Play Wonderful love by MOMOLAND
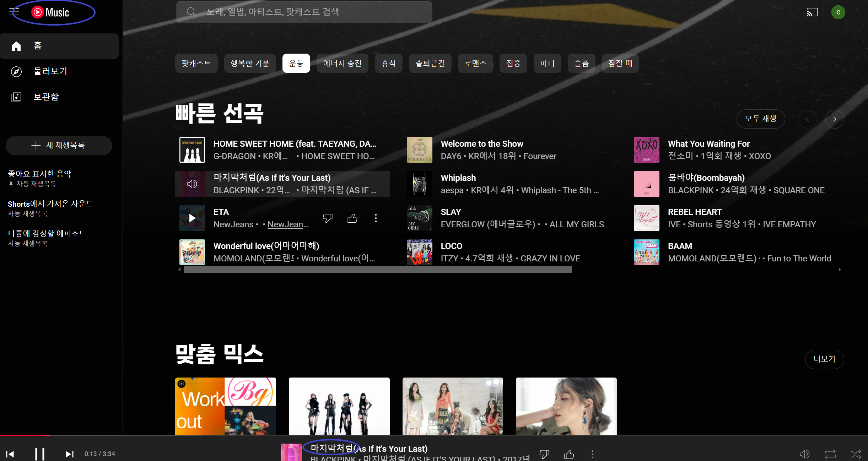This screenshot has height=461, width=868. [192, 252]
